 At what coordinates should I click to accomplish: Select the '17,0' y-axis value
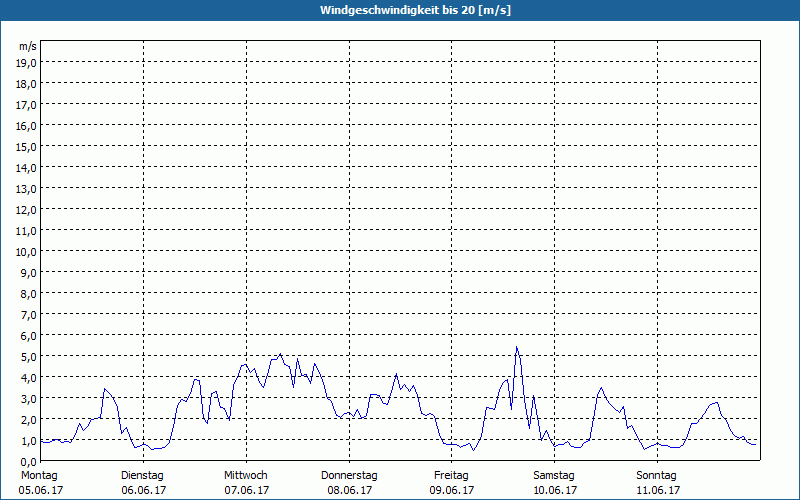coord(27,105)
